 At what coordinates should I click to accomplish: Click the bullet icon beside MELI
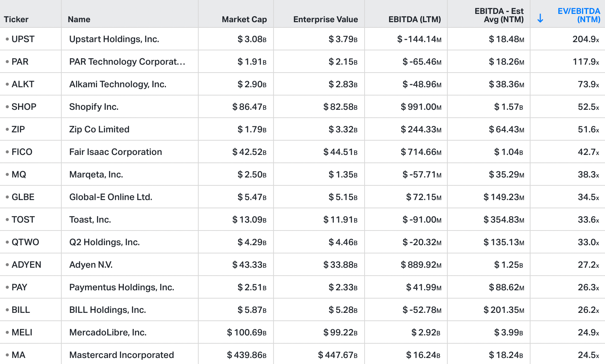[x=7, y=332]
